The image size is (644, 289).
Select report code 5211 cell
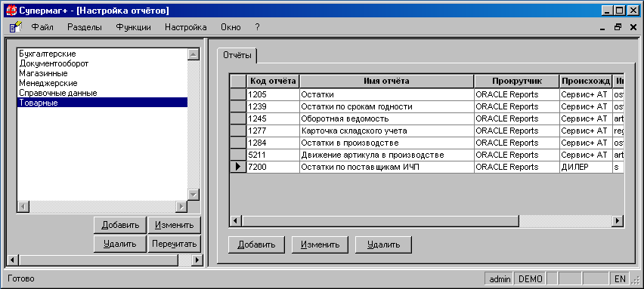point(273,155)
